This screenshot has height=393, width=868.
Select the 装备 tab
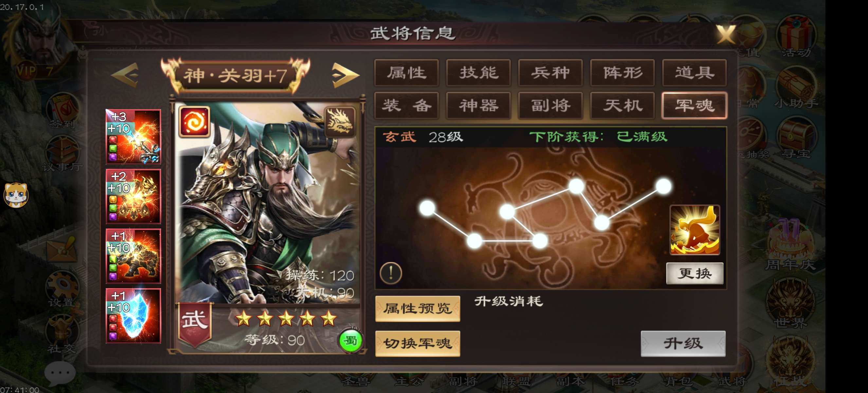point(407,105)
